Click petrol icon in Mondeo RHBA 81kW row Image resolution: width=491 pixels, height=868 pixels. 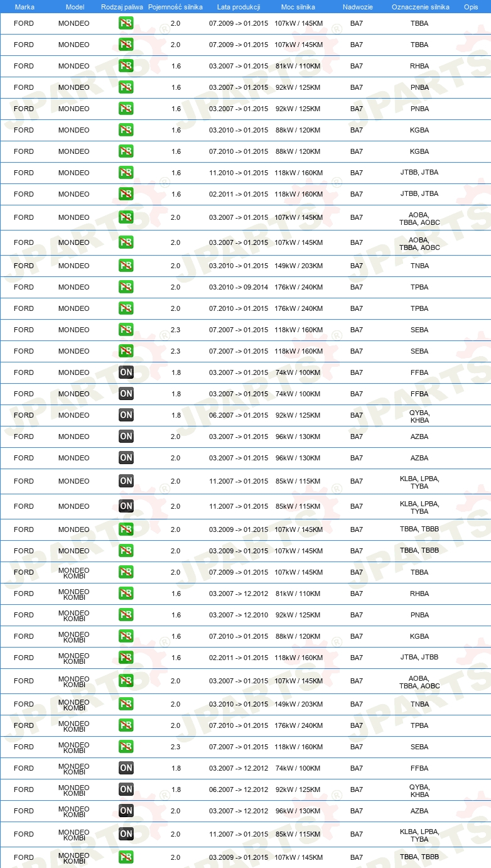[126, 66]
